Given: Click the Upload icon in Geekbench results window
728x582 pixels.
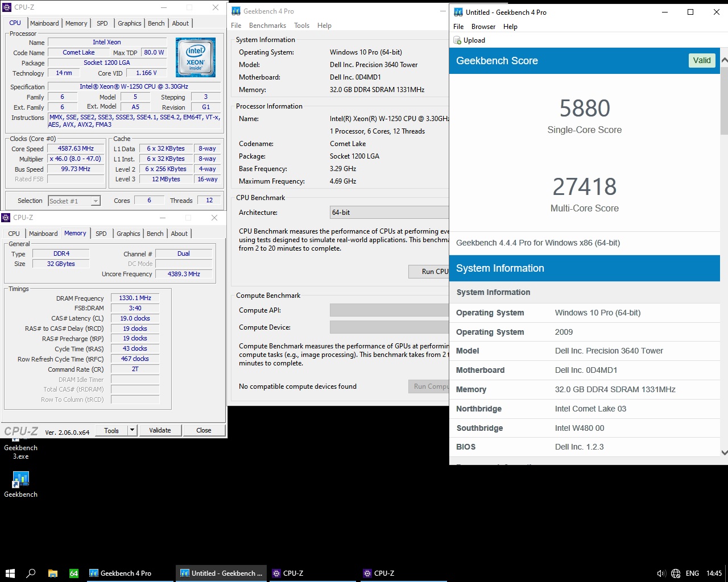Looking at the screenshot, I should (x=457, y=40).
